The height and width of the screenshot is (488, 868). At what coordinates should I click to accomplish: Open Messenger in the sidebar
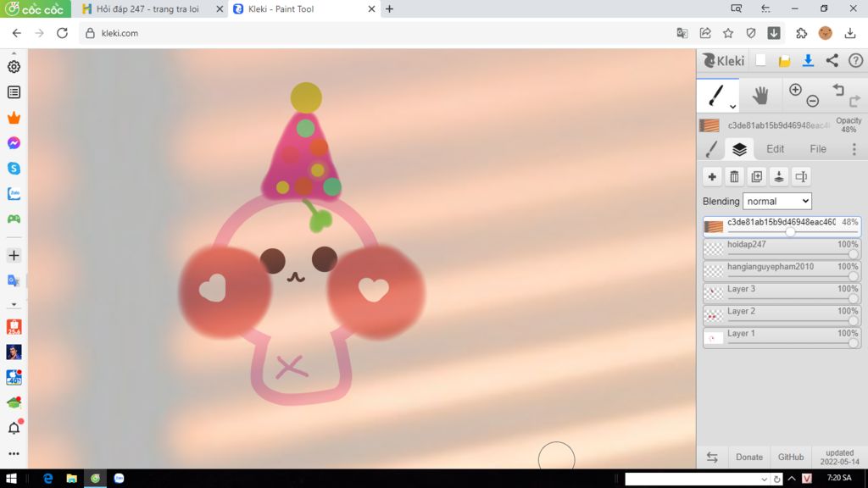(14, 142)
